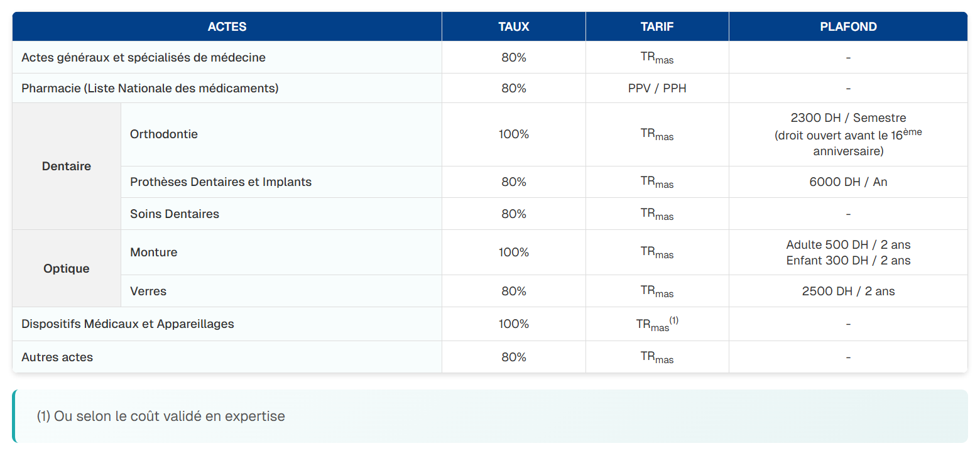This screenshot has height=458, width=980.
Task: Click the 6000 DH / An plafond cell
Action: (x=848, y=182)
